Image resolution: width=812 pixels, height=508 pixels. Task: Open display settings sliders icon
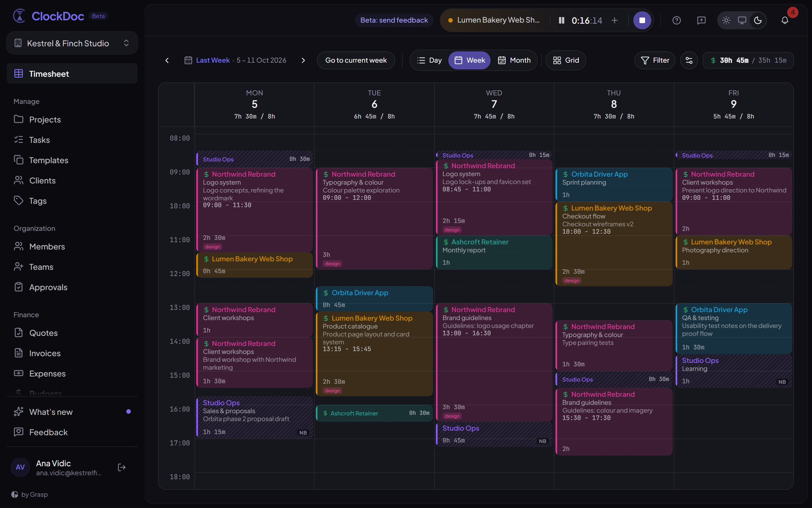(x=689, y=60)
